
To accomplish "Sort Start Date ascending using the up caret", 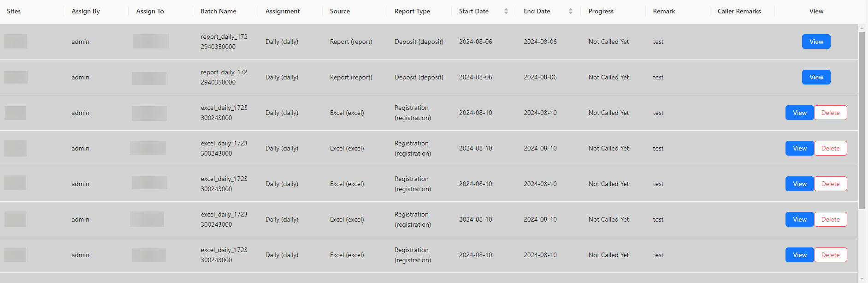I will (506, 8).
